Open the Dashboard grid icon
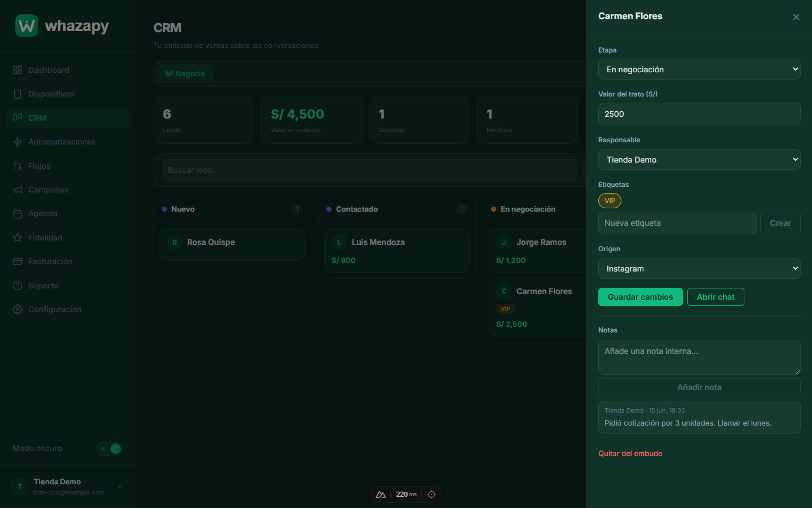This screenshot has width=812, height=508. coord(17,70)
